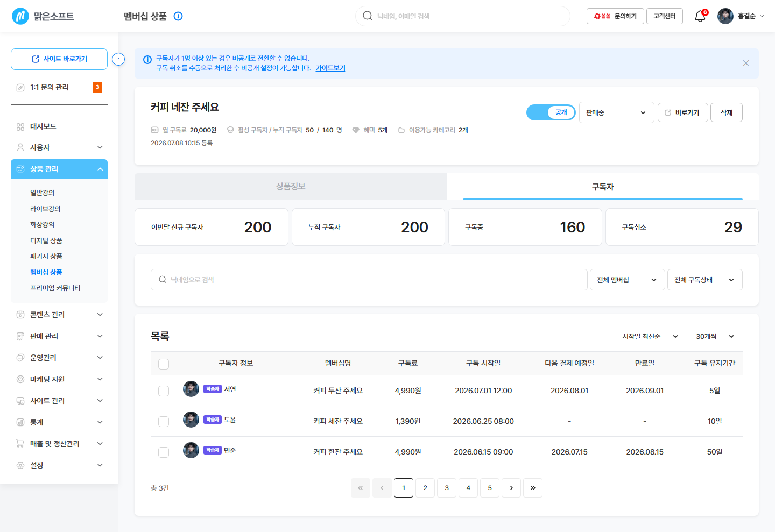
Task: Click the search icon in nickname field
Action: [x=163, y=280]
